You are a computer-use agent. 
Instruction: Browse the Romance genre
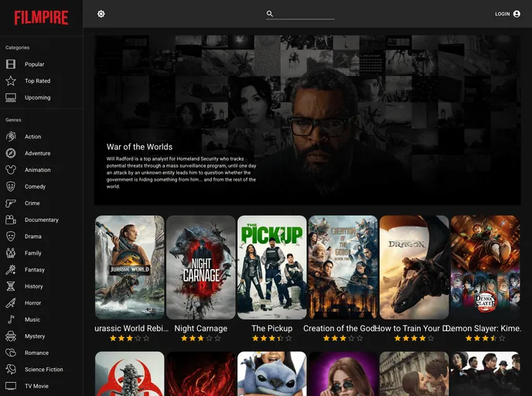coord(42,353)
